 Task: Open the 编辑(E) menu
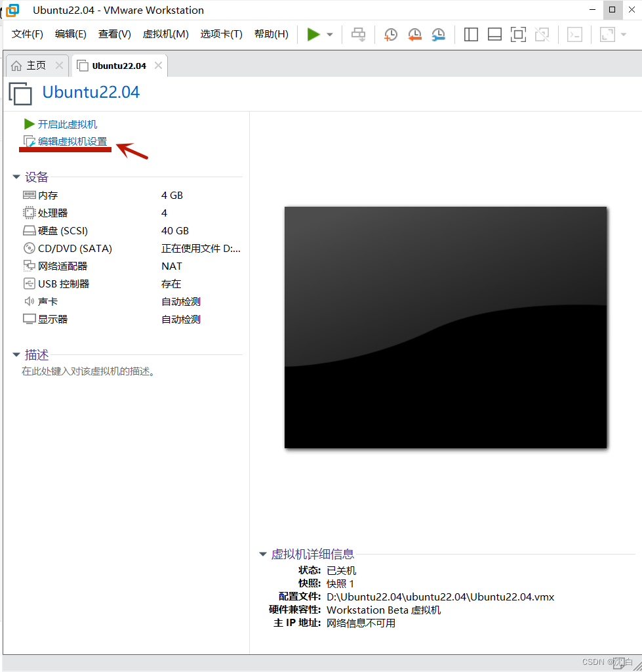pyautogui.click(x=71, y=34)
